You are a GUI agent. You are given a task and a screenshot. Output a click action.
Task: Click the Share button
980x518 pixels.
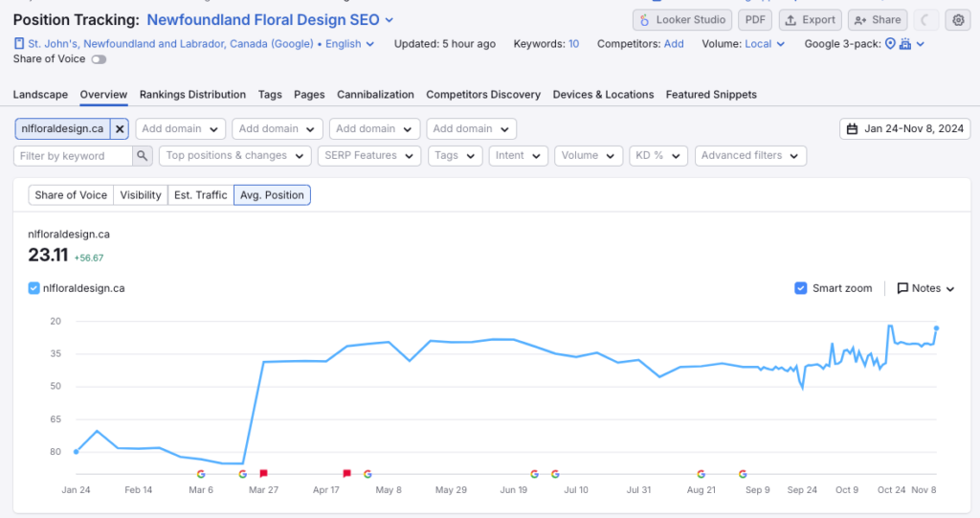pyautogui.click(x=878, y=20)
